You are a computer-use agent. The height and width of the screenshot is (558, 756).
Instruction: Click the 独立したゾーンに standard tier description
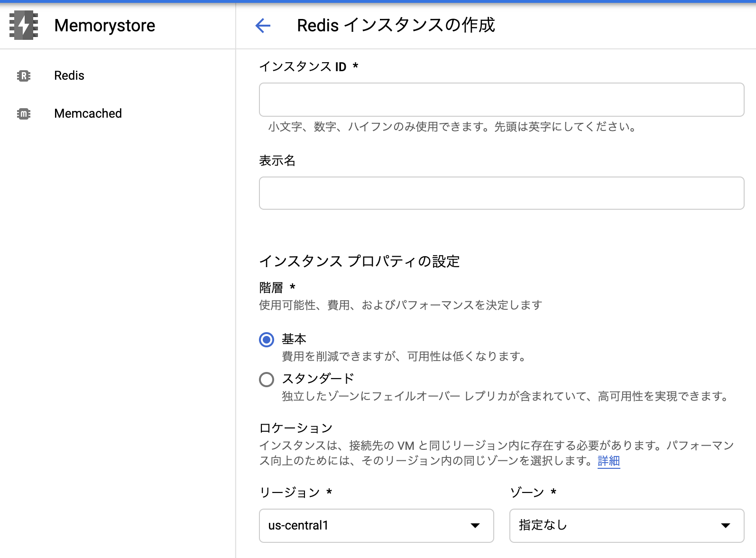point(506,396)
